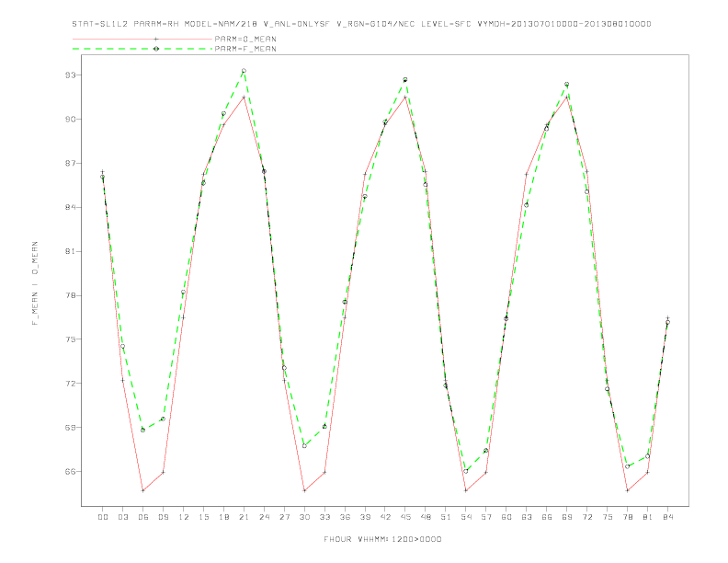
Task: Click the 84 y-axis tick label
Action: [70, 207]
